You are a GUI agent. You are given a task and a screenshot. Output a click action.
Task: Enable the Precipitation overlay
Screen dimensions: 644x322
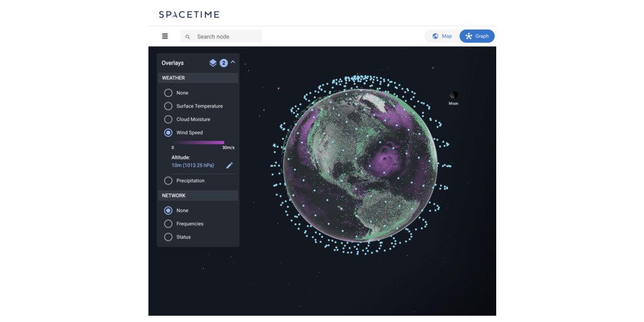(x=169, y=180)
